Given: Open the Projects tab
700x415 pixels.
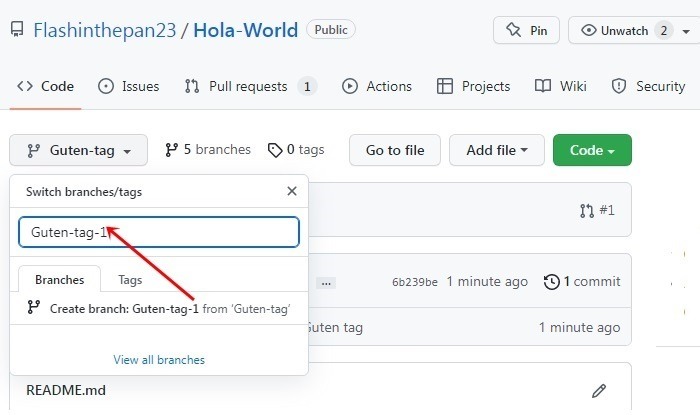Looking at the screenshot, I should [x=473, y=86].
